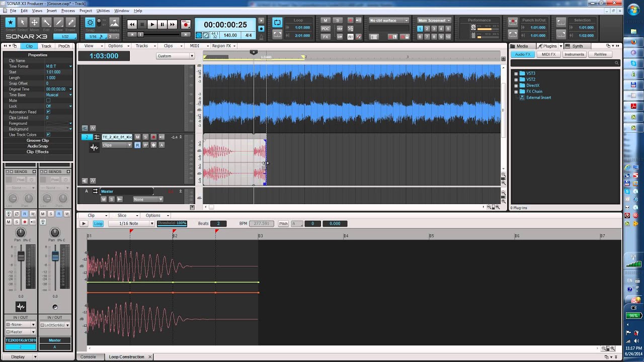Stop playback in transport
The image size is (644, 362).
(x=142, y=24)
